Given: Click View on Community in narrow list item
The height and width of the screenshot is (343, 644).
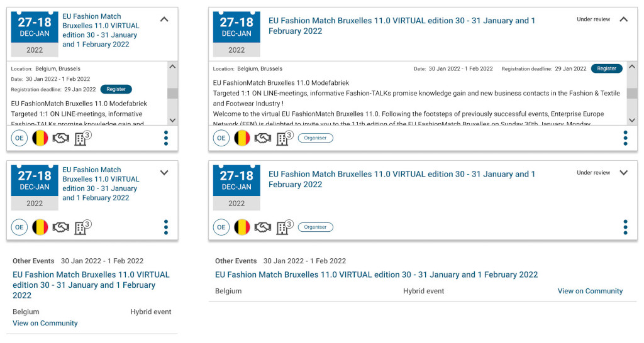Looking at the screenshot, I should point(45,324).
